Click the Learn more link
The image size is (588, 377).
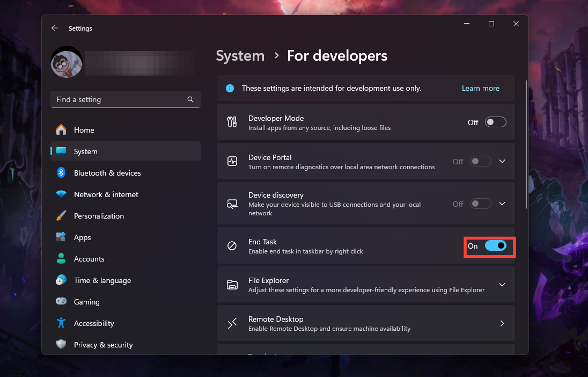(480, 88)
